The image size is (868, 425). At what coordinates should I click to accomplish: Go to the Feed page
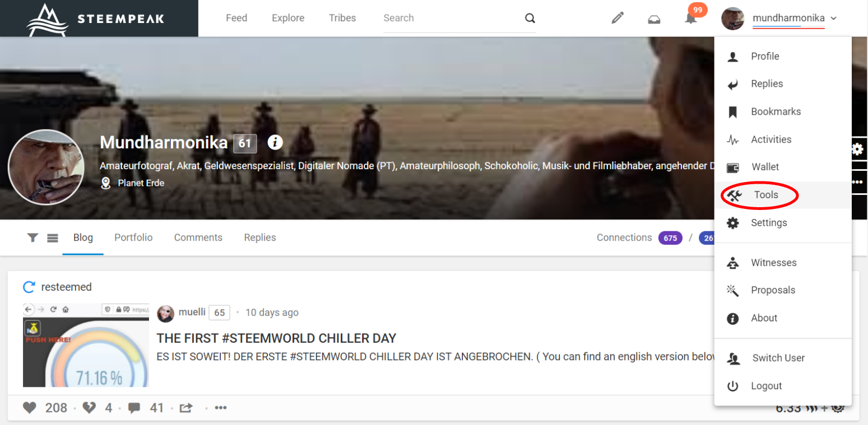[x=236, y=18]
